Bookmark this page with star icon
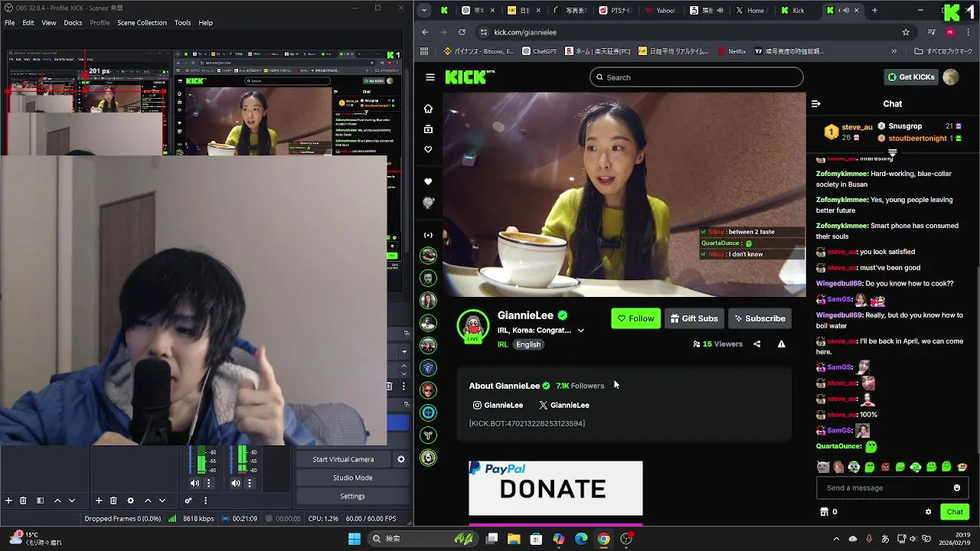Screen dimensions: 980x551 click(906, 32)
